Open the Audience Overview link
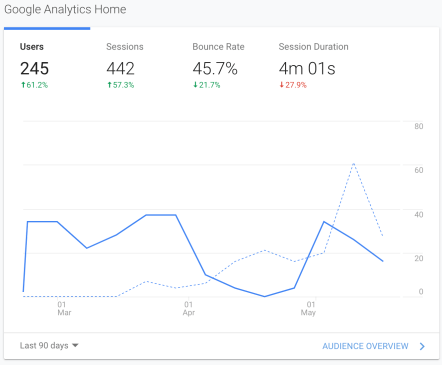This screenshot has width=442, height=365. [x=365, y=346]
